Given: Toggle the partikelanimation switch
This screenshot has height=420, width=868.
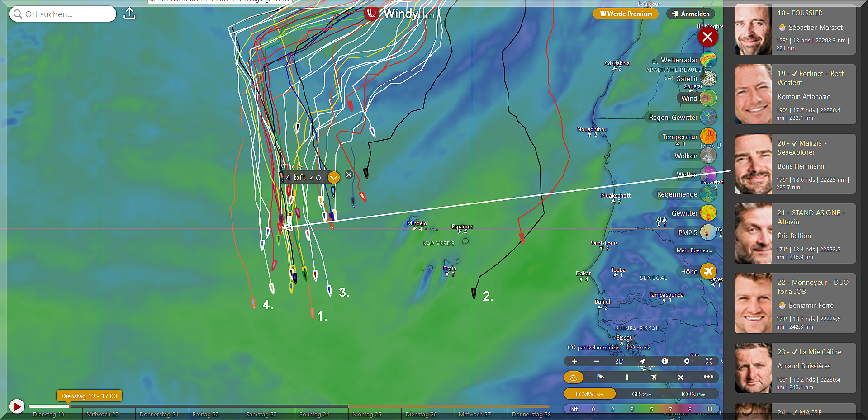Looking at the screenshot, I should (572, 347).
